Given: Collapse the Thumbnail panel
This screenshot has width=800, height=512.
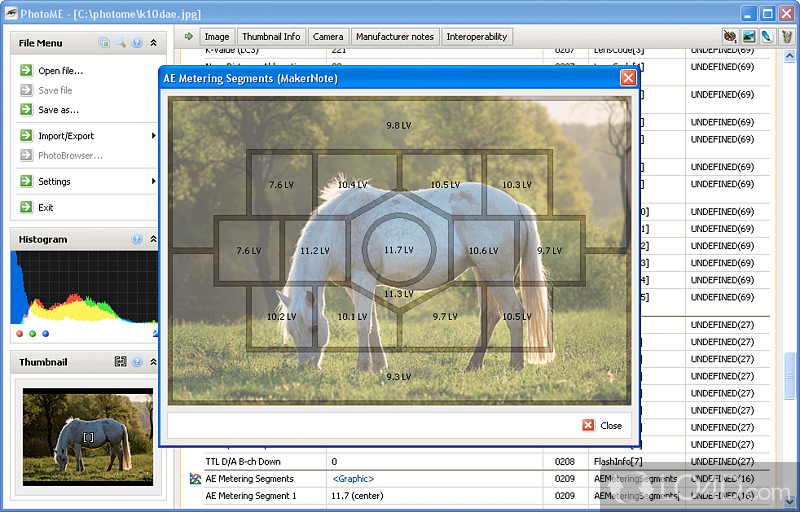Looking at the screenshot, I should (153, 362).
